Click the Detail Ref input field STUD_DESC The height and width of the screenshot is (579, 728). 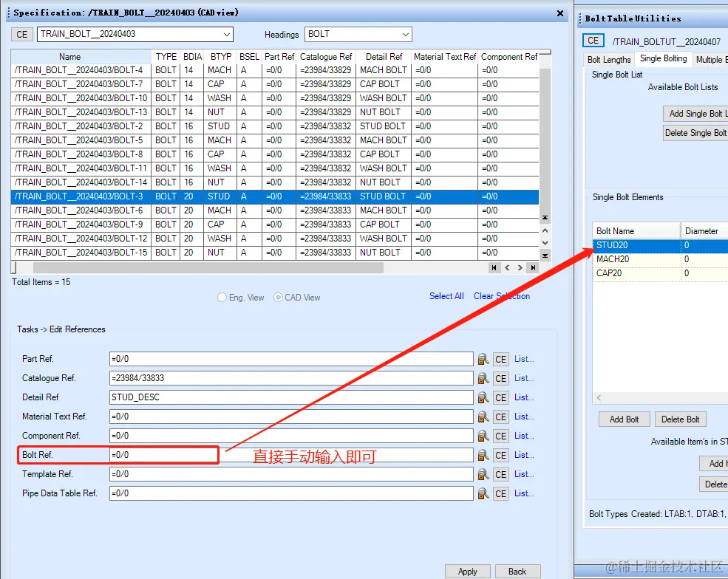291,397
